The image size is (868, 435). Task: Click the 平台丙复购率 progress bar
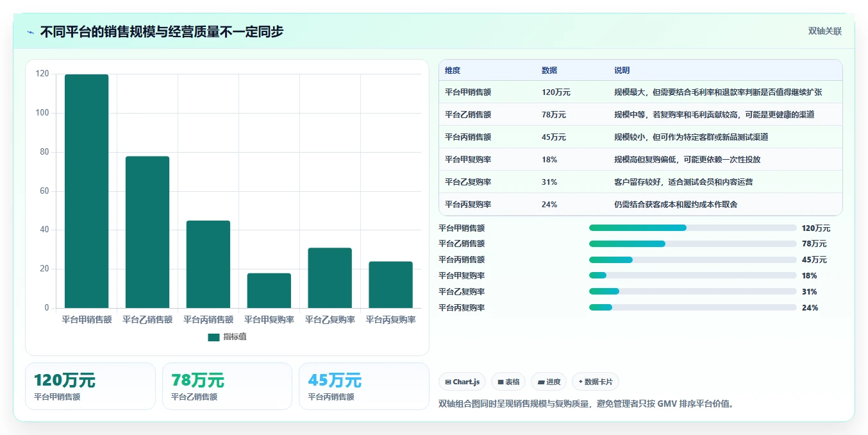coord(693,308)
